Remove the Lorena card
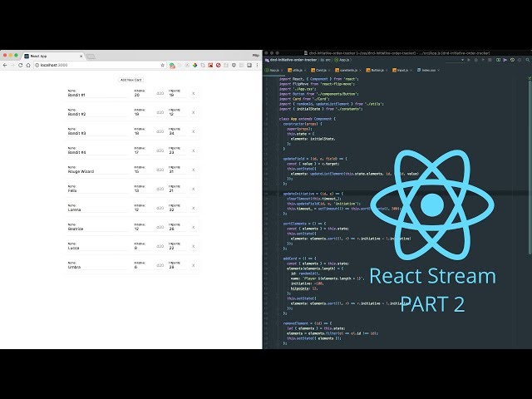Image resolution: width=532 pixels, height=399 pixels. 194,208
